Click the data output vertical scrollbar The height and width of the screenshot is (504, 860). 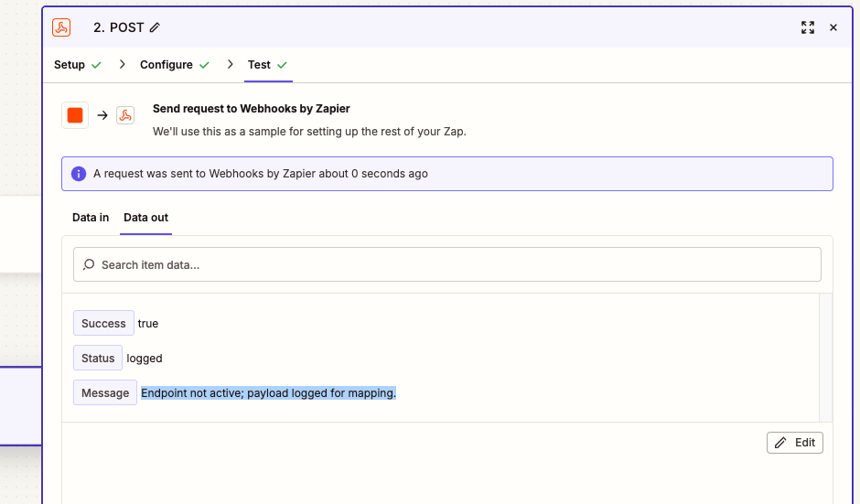pos(825,358)
